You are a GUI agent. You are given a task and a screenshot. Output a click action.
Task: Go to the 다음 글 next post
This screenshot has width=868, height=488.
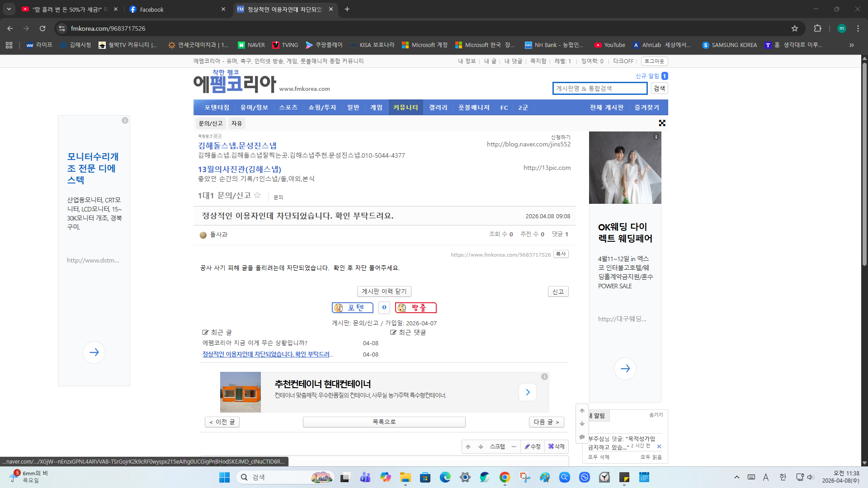click(547, 422)
